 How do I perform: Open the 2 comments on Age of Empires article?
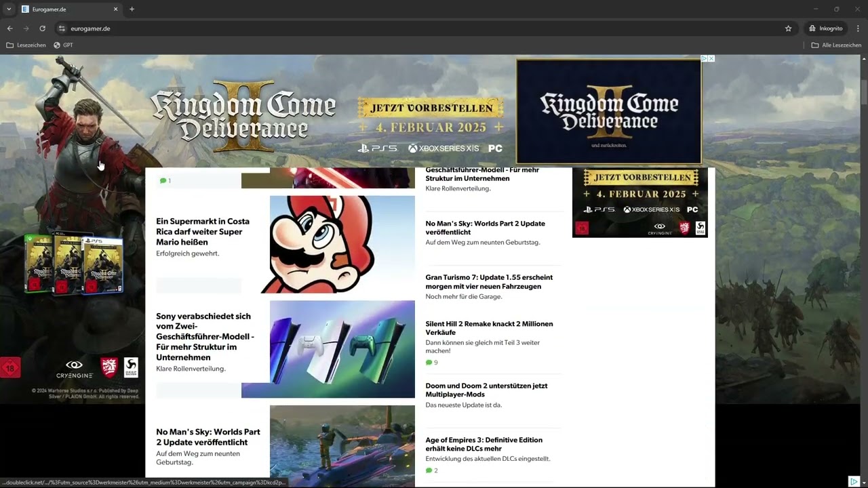coord(432,470)
